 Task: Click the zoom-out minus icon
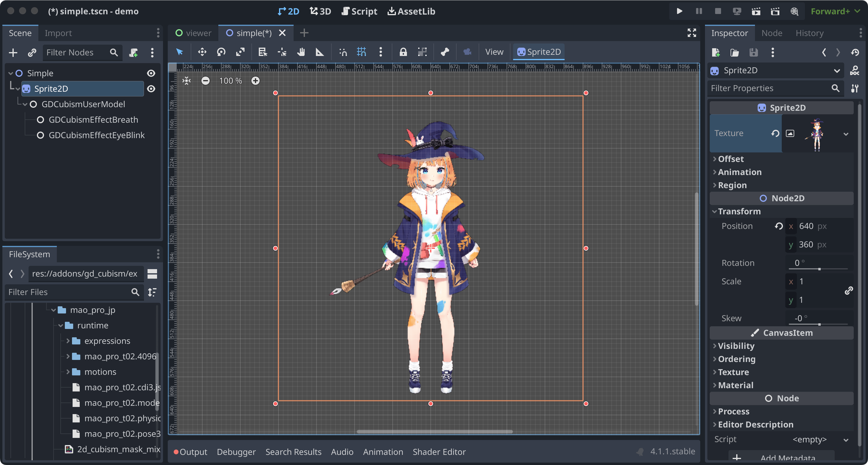coord(205,81)
